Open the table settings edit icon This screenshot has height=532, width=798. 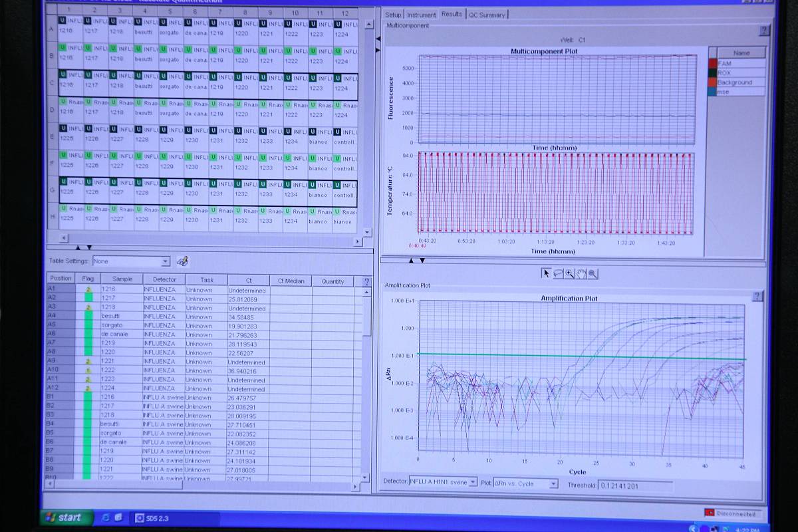pyautogui.click(x=182, y=261)
